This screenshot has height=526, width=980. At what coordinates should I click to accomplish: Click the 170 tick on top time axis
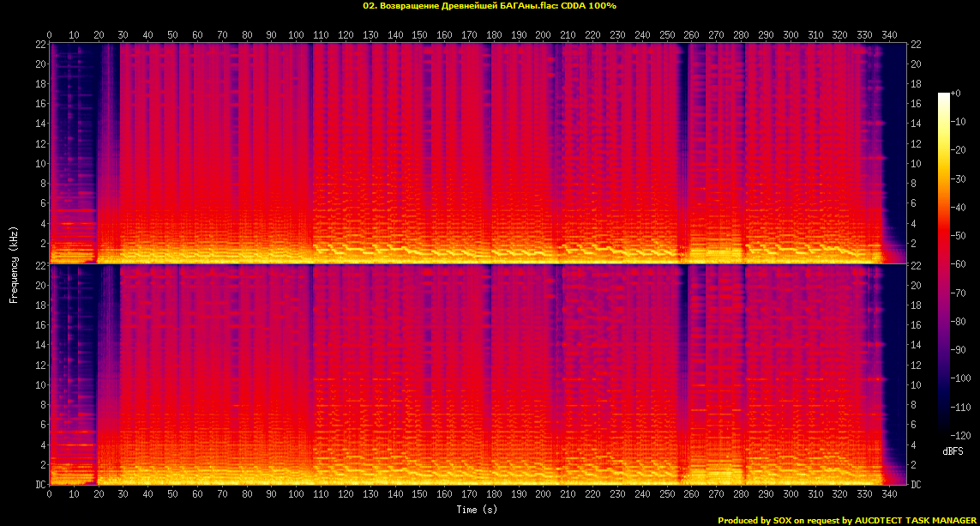[x=469, y=35]
